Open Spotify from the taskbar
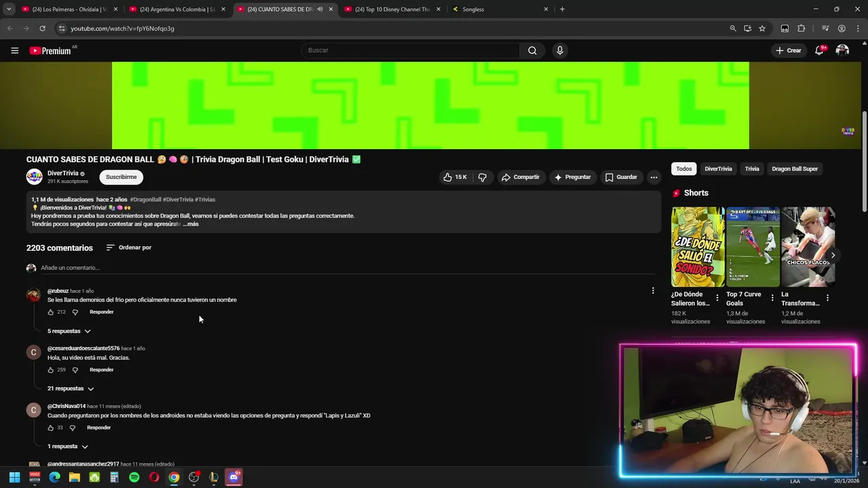 click(x=134, y=477)
